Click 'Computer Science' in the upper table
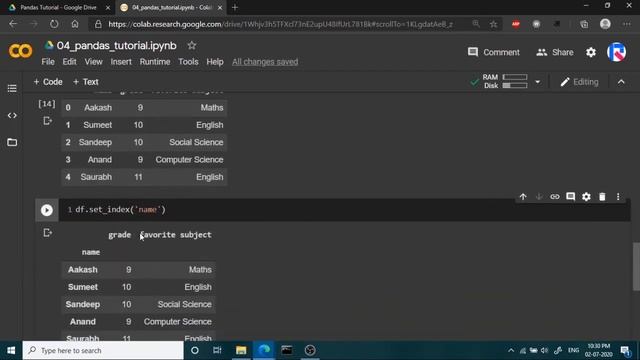This screenshot has width=640, height=360. (189, 160)
